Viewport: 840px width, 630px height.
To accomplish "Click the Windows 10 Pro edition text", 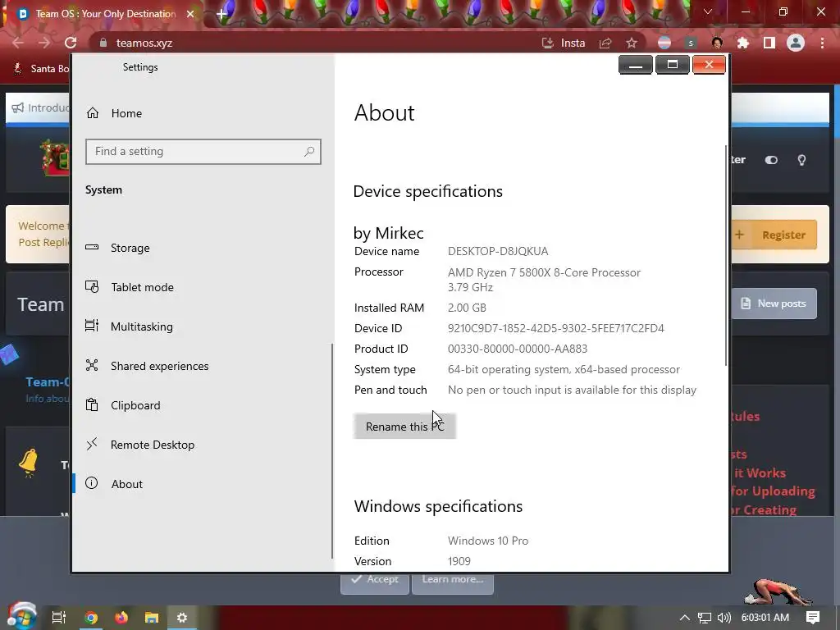I will point(488,541).
